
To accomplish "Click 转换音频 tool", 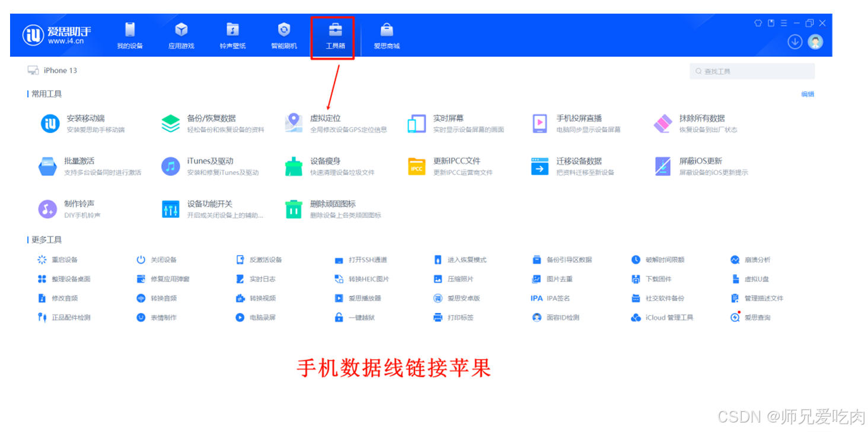I will coord(157,298).
